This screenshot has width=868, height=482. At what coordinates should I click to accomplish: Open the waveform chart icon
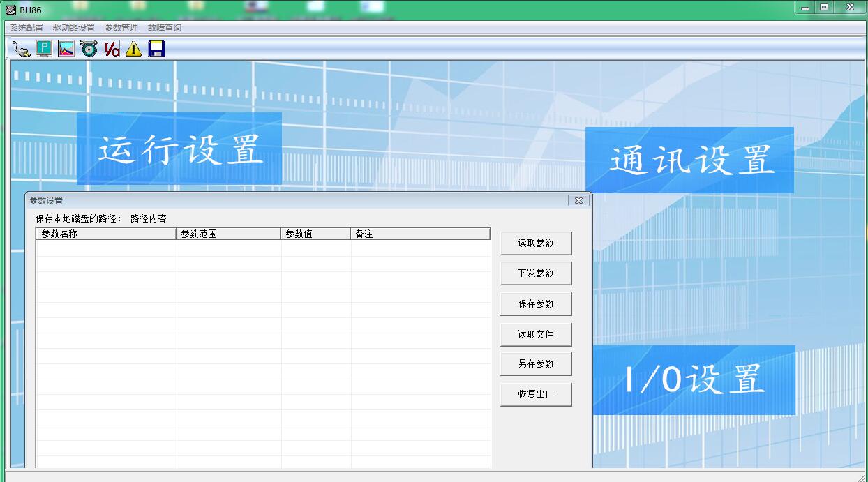coord(66,49)
